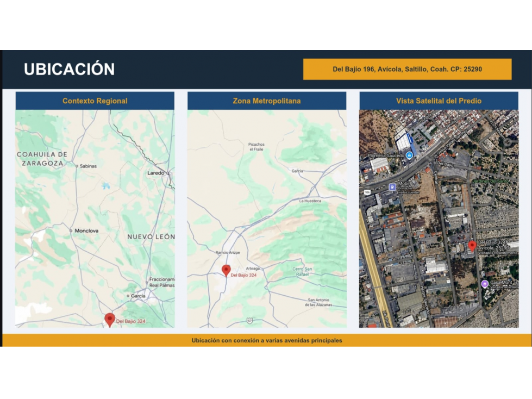Image resolution: width=532 pixels, height=399 pixels.
Task: Click the Monclova city label
Action: click(x=86, y=230)
